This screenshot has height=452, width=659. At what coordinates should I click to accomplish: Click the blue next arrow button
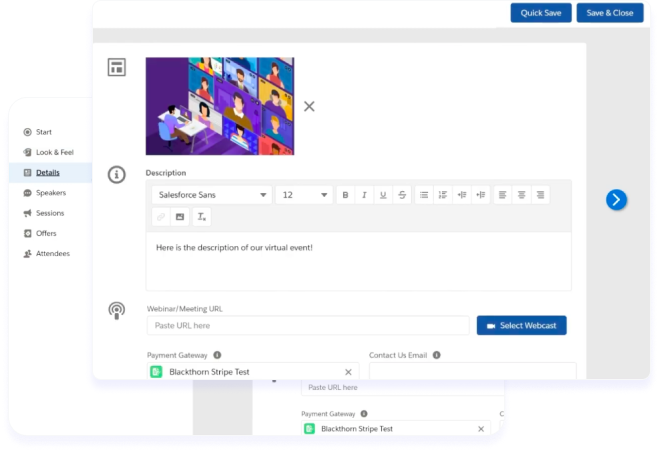click(616, 200)
